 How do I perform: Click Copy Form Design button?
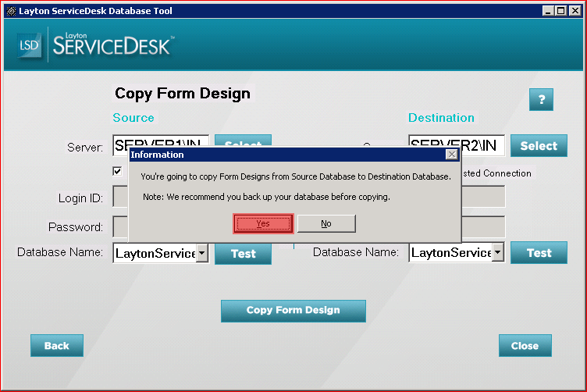click(293, 310)
